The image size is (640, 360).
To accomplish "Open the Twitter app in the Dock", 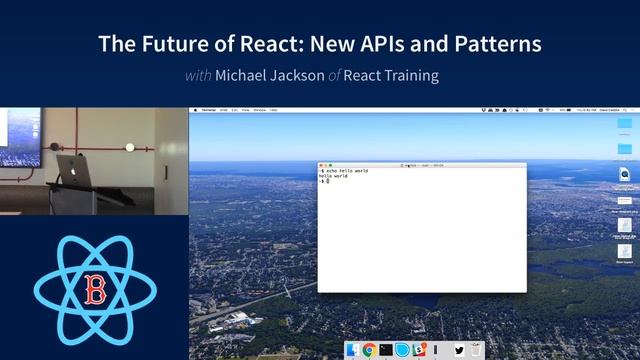I will (x=459, y=350).
